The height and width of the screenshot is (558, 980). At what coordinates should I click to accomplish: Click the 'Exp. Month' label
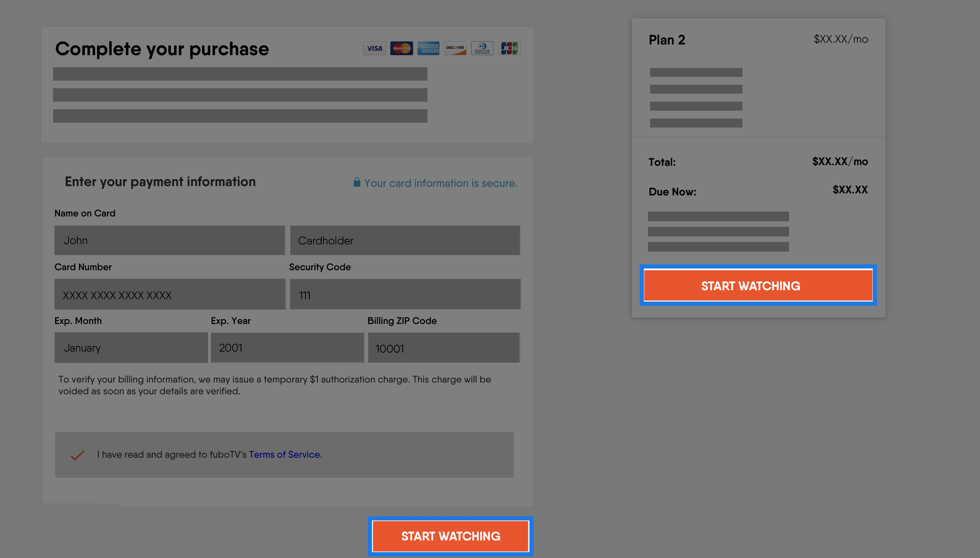[78, 321]
